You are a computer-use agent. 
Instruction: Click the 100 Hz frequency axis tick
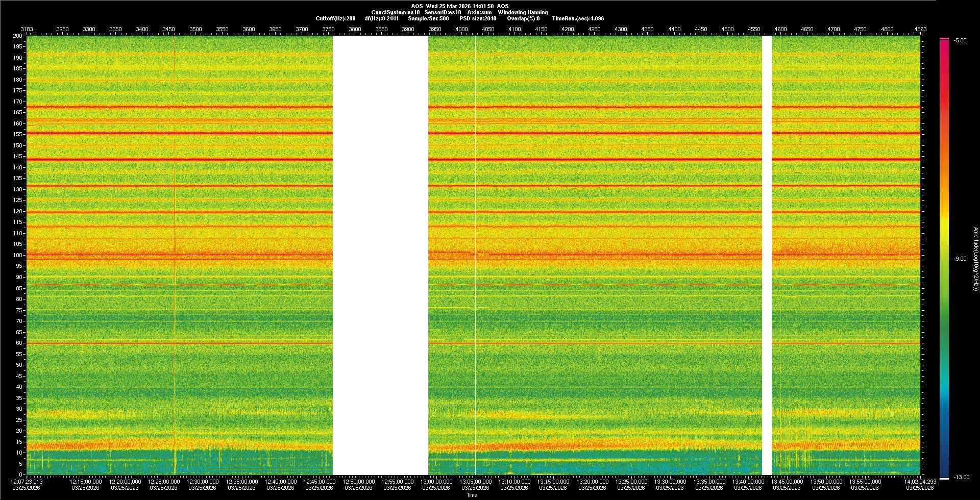click(18, 255)
